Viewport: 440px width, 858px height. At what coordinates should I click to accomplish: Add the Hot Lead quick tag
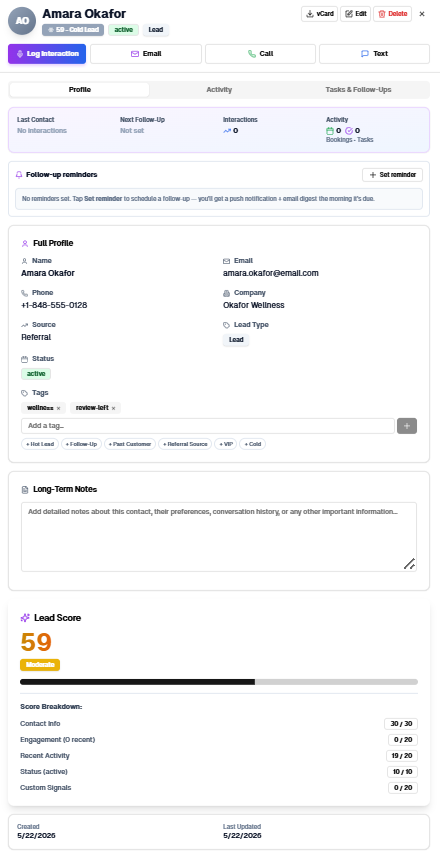point(40,444)
